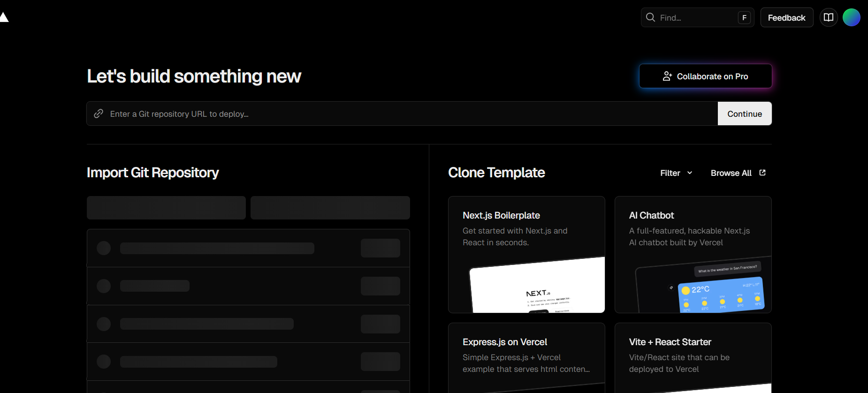868x393 pixels.
Task: Click the Continue button
Action: pyautogui.click(x=745, y=113)
